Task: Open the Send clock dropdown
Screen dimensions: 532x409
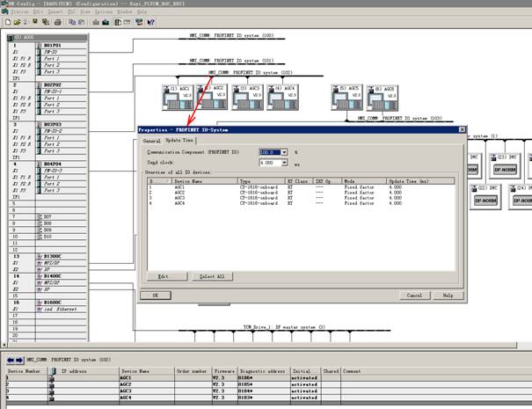Action: pyautogui.click(x=281, y=164)
